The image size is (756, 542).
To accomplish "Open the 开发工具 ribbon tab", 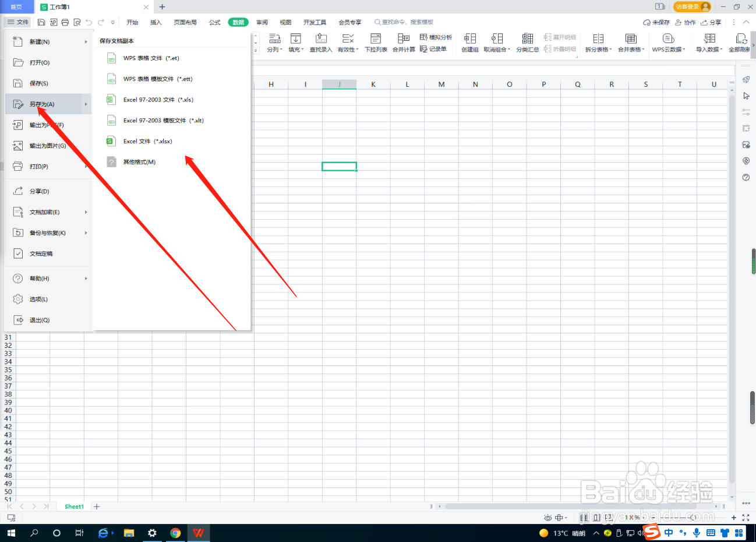I will 315,22.
